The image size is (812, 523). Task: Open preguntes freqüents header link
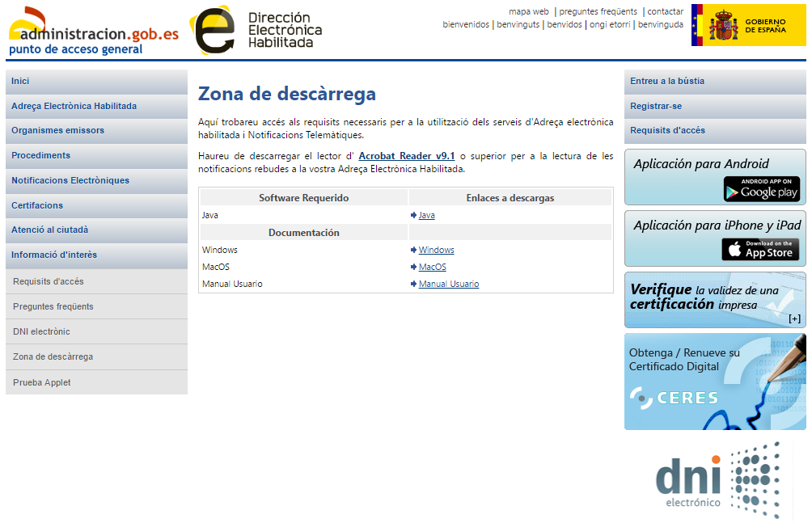598,11
